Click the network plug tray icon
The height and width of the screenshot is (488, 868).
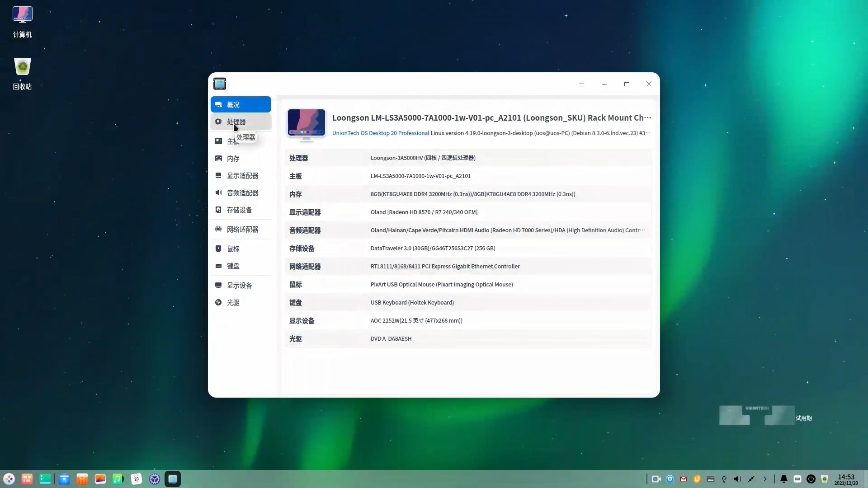(x=751, y=479)
